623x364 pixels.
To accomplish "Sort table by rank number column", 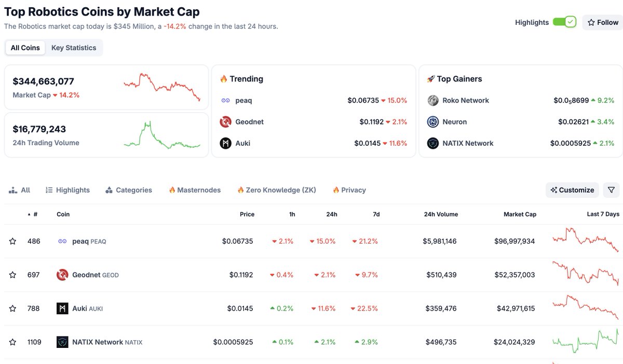I will pyautogui.click(x=35, y=214).
